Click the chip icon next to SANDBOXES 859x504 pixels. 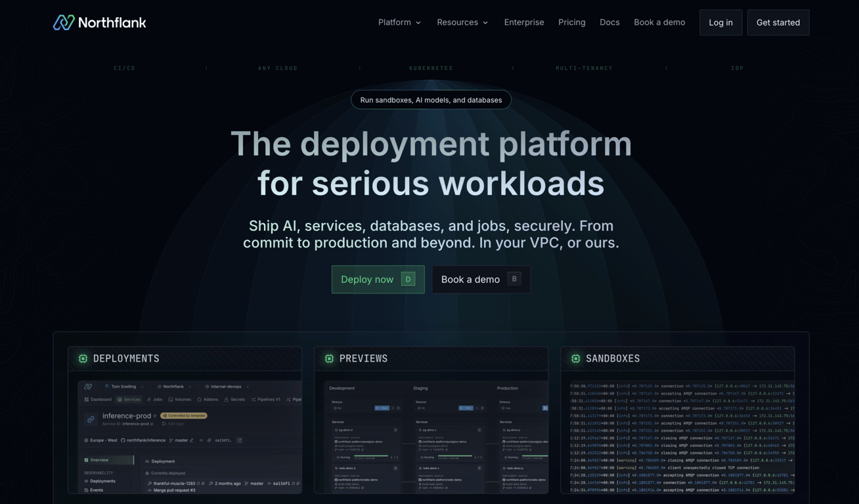(x=575, y=358)
